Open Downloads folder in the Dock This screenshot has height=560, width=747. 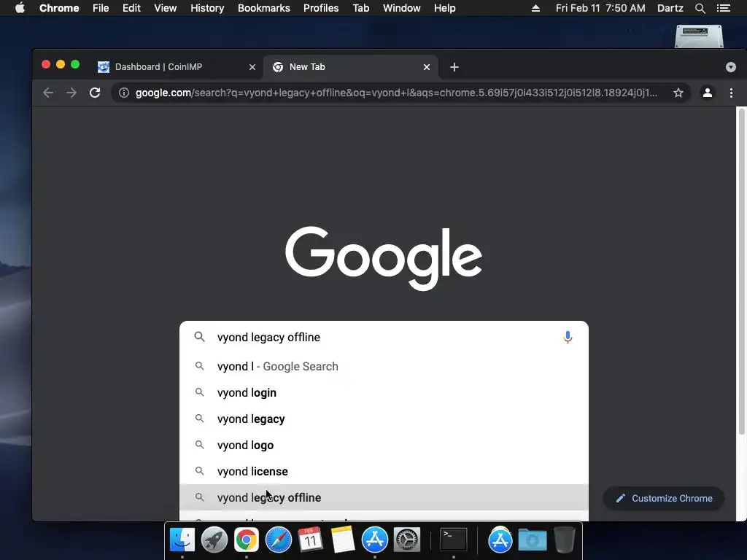pos(532,540)
